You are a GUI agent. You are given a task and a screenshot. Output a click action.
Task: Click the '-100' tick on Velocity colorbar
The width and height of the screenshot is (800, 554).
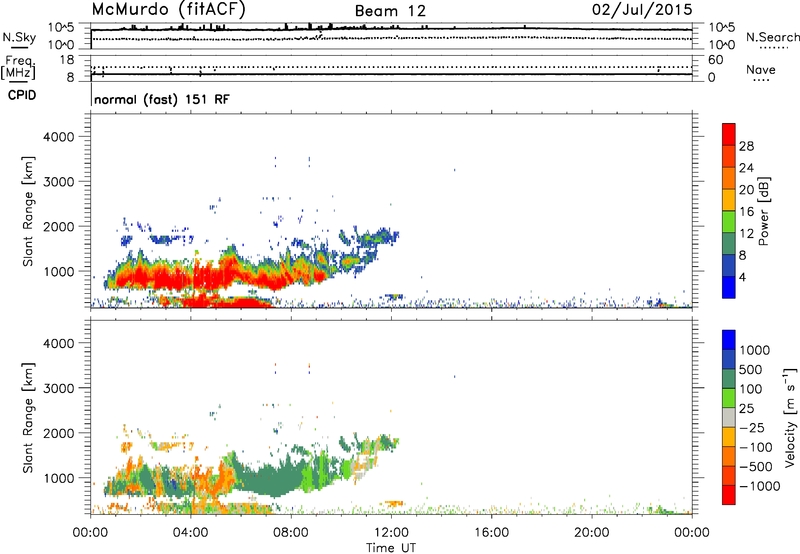coord(755,447)
